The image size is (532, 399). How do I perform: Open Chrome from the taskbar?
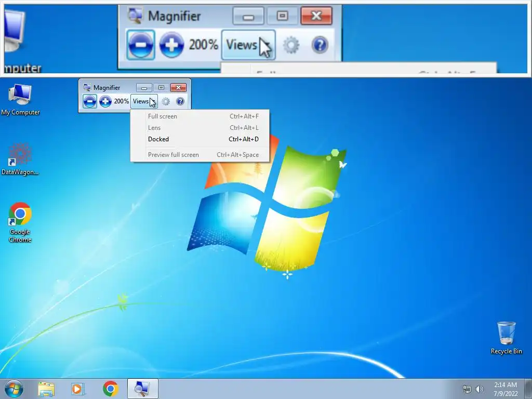[110, 389]
